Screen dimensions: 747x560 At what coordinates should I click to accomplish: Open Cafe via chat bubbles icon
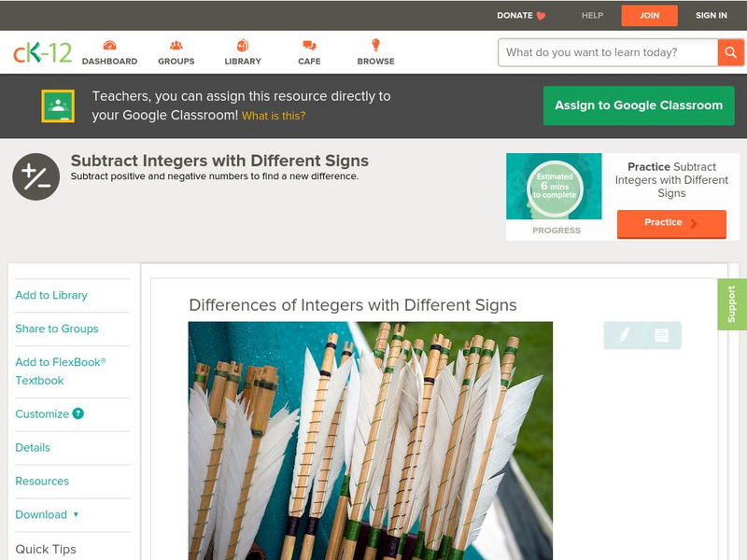point(309,45)
